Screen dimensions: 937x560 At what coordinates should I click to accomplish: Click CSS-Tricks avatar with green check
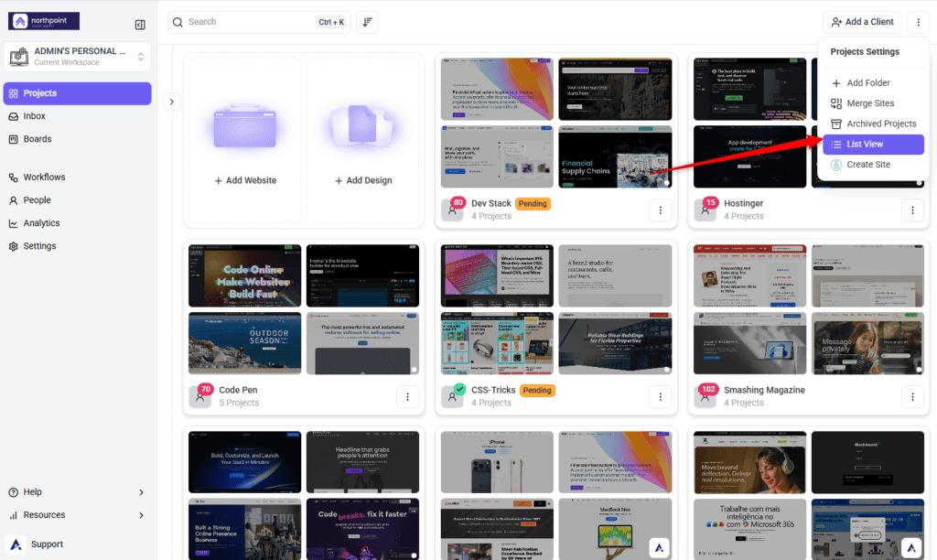454,395
